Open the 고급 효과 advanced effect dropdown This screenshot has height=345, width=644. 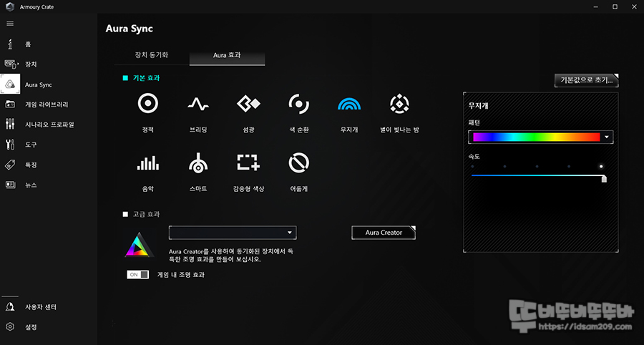coord(233,233)
